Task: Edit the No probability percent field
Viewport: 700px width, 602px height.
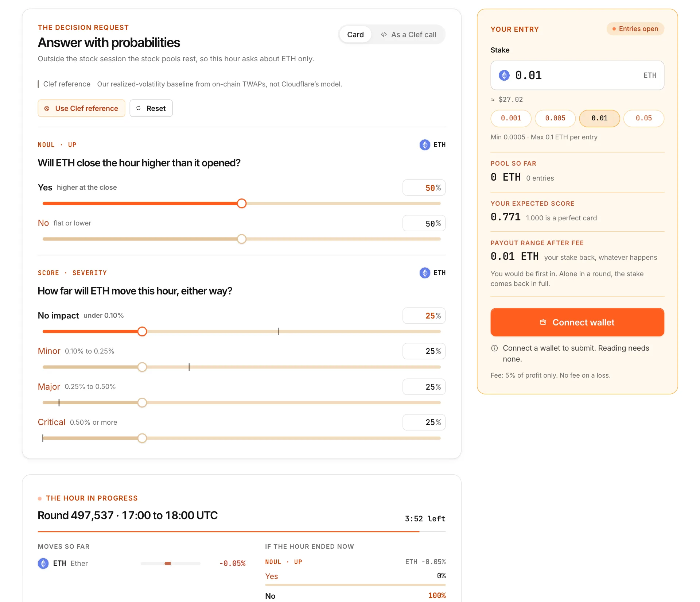Action: (424, 223)
